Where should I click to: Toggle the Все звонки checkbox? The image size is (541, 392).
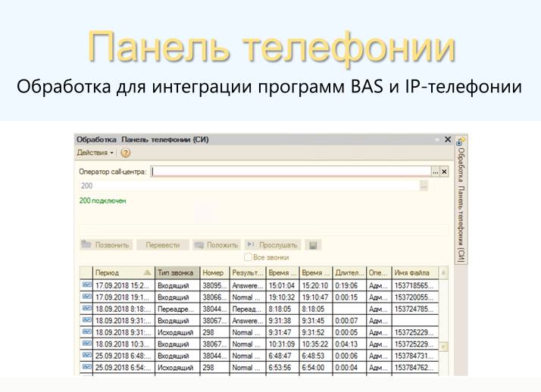(248, 257)
